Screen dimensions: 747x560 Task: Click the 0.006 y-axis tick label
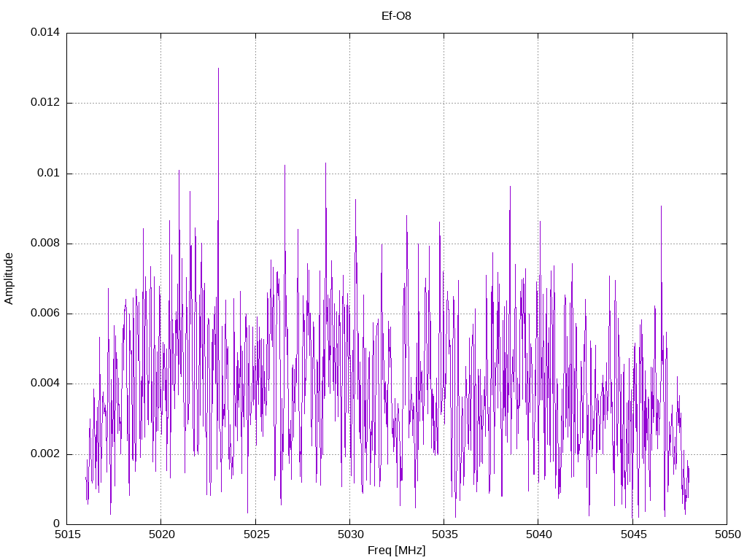pos(45,314)
